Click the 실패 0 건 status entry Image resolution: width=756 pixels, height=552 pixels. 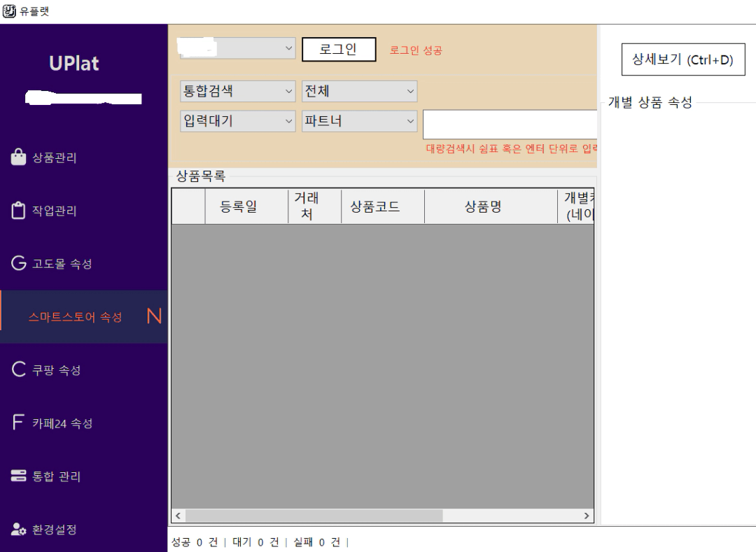click(317, 542)
